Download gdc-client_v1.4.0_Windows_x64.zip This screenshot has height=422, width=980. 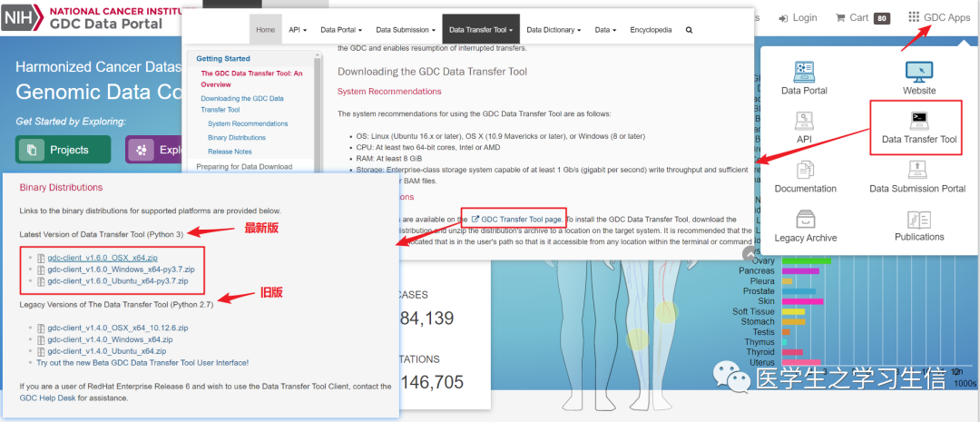point(110,339)
